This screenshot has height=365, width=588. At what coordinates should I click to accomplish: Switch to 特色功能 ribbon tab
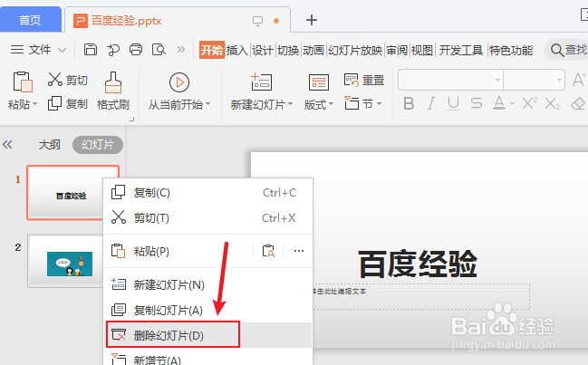pos(511,50)
